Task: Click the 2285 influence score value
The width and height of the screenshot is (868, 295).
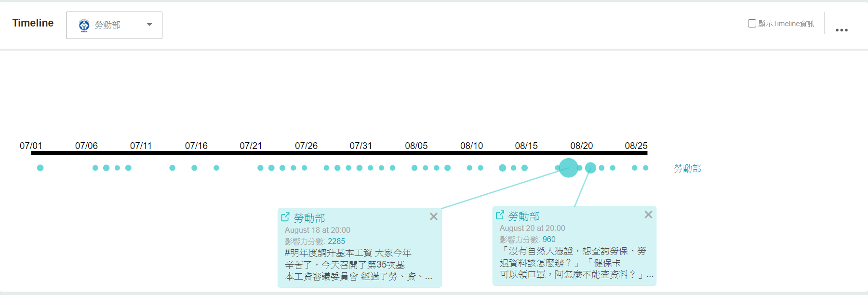Action: coord(336,241)
